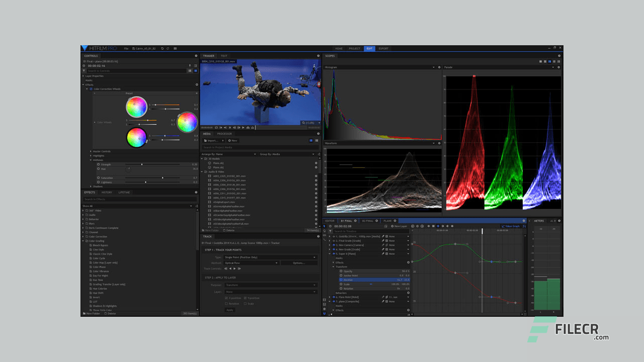Collapse the Transform group of the Super 8 layer

click(333, 266)
